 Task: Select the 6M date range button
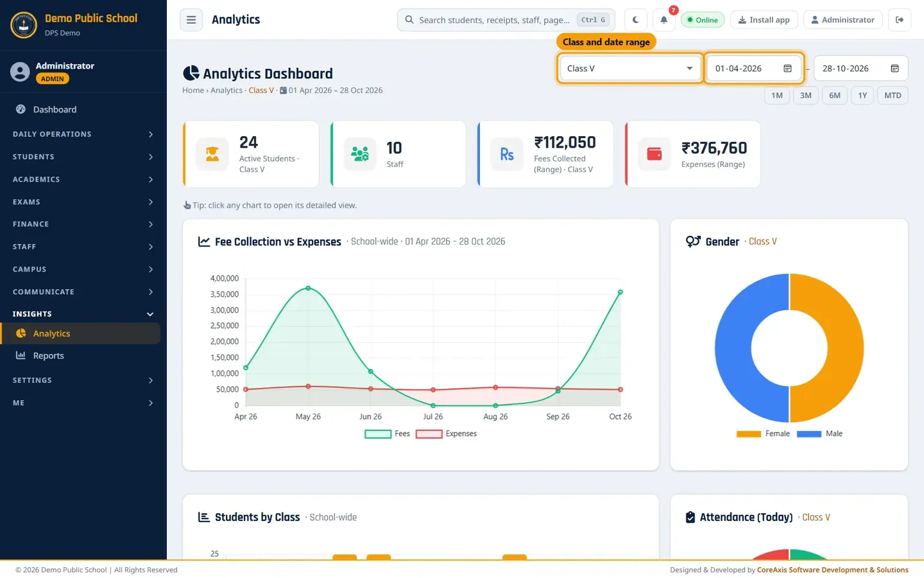click(834, 96)
